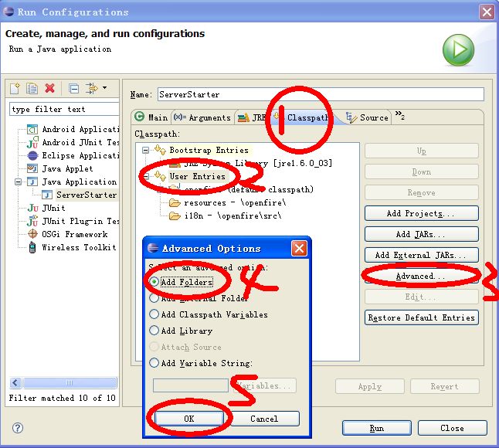Delete selected launch configuration with red X
Screen dimensions: 499x448
(49, 88)
